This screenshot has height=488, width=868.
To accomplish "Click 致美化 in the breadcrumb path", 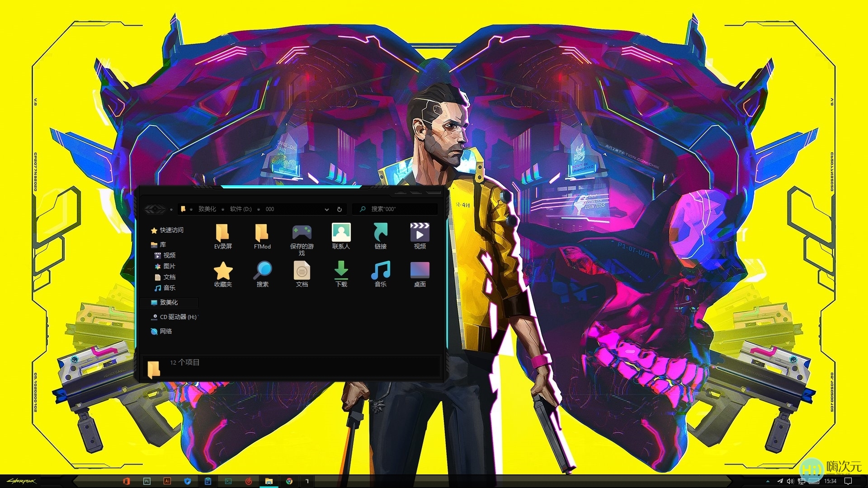I will pos(208,209).
